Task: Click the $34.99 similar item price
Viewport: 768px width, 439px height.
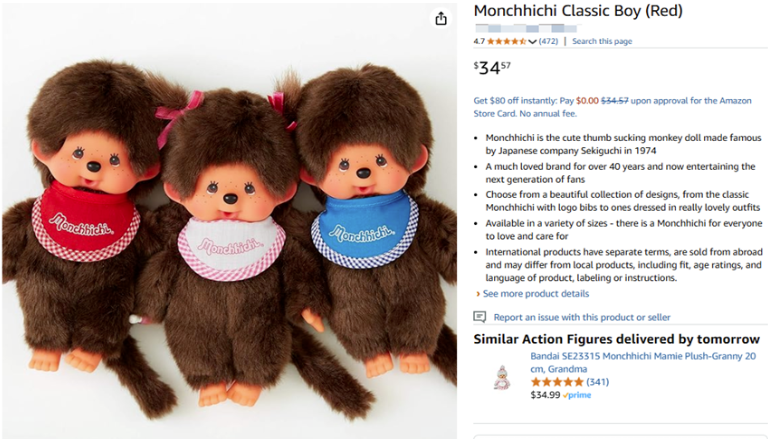Action: (545, 395)
